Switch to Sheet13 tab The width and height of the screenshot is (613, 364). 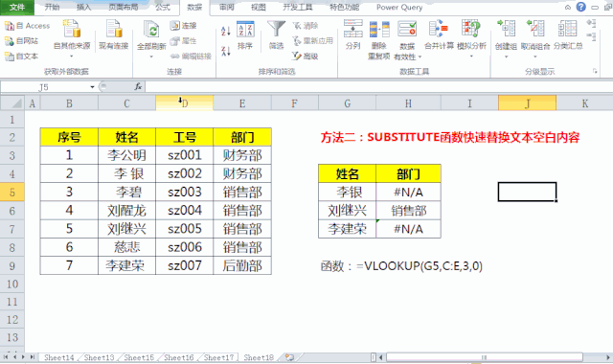(100, 357)
